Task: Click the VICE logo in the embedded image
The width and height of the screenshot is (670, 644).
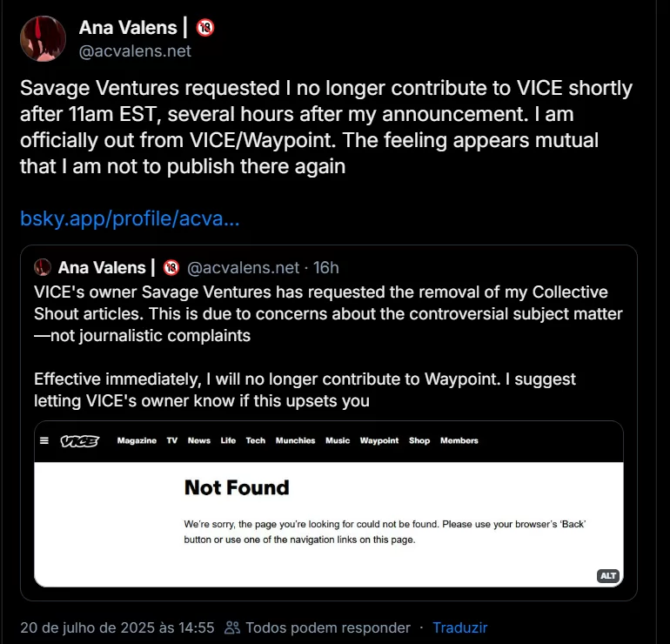Action: click(78, 441)
